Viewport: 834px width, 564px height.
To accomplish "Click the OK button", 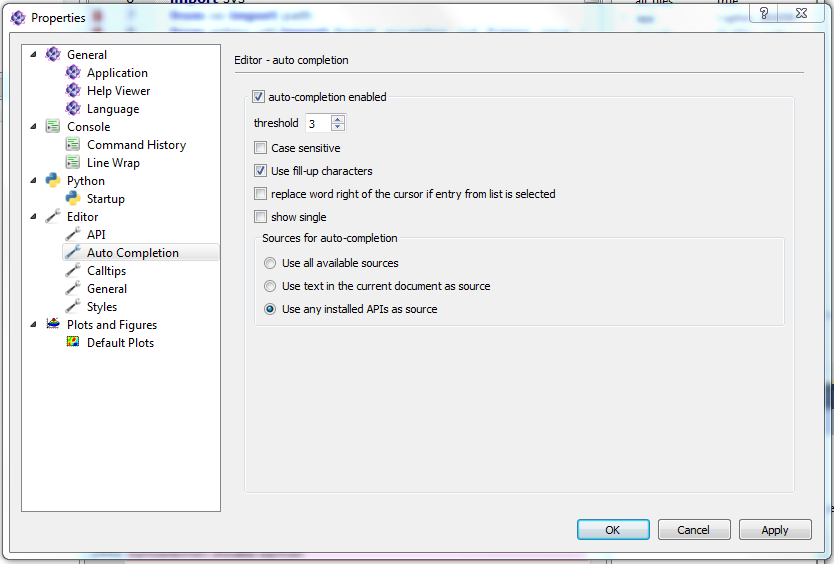I will pyautogui.click(x=613, y=530).
